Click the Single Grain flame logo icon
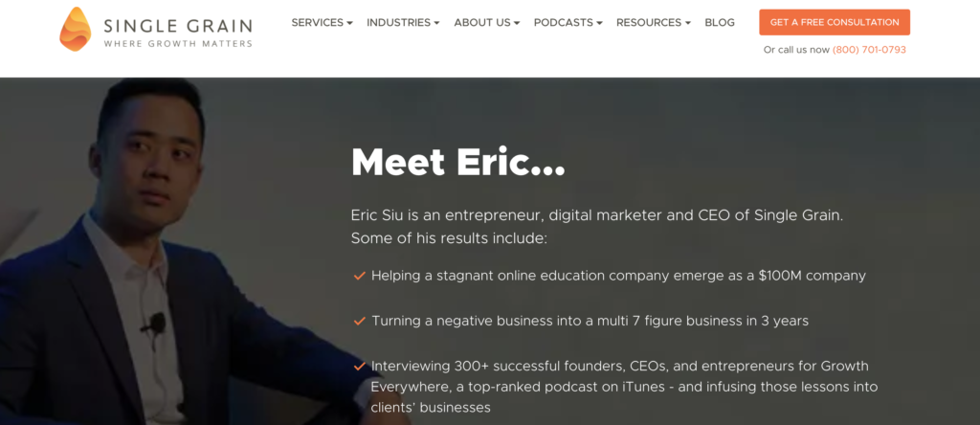The image size is (980, 425). [x=75, y=30]
